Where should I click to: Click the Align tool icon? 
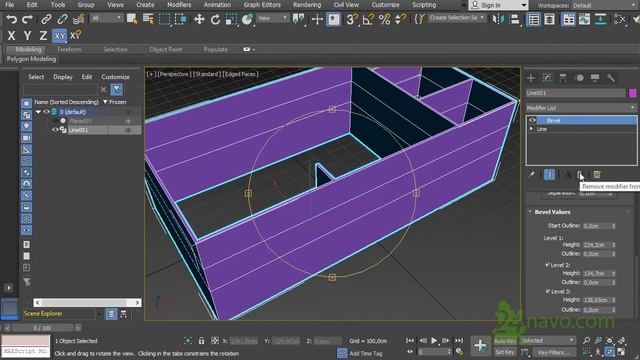pyautogui.click(x=515, y=19)
